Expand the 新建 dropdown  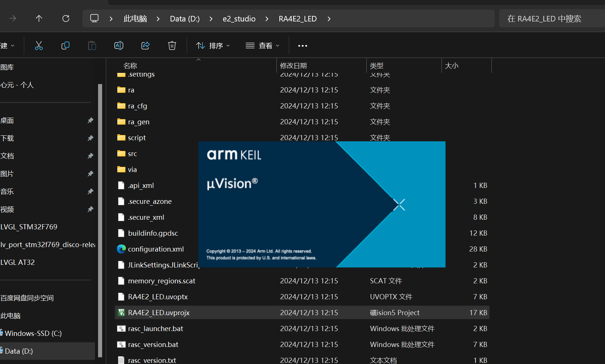7,45
